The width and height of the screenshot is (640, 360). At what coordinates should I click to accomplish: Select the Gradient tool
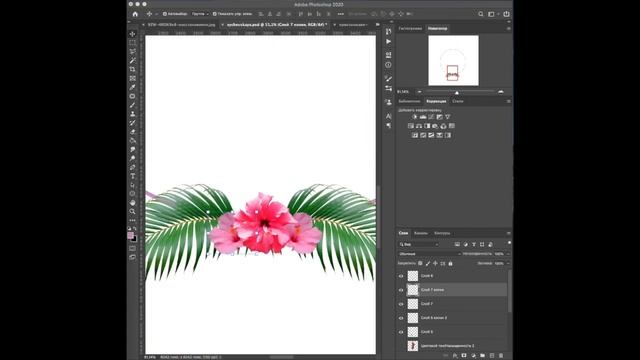coord(132,141)
